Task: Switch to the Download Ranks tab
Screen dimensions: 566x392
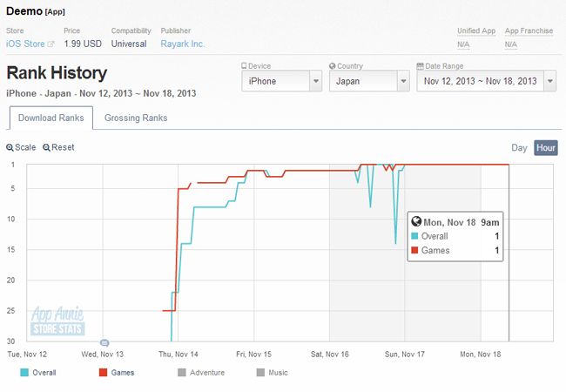Action: point(51,118)
